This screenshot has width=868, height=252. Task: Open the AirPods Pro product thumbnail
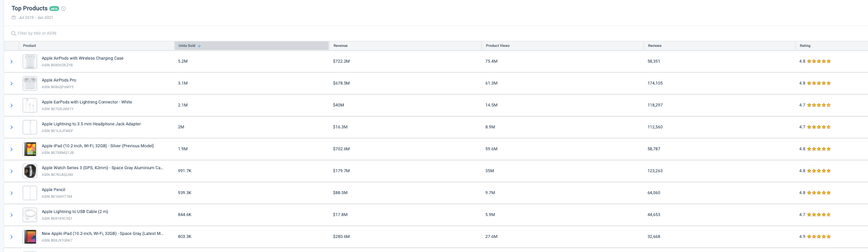(30, 83)
